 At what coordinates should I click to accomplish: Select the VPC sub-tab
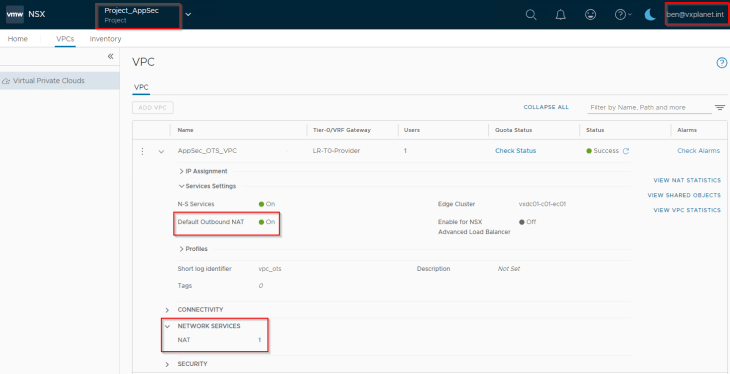(141, 87)
